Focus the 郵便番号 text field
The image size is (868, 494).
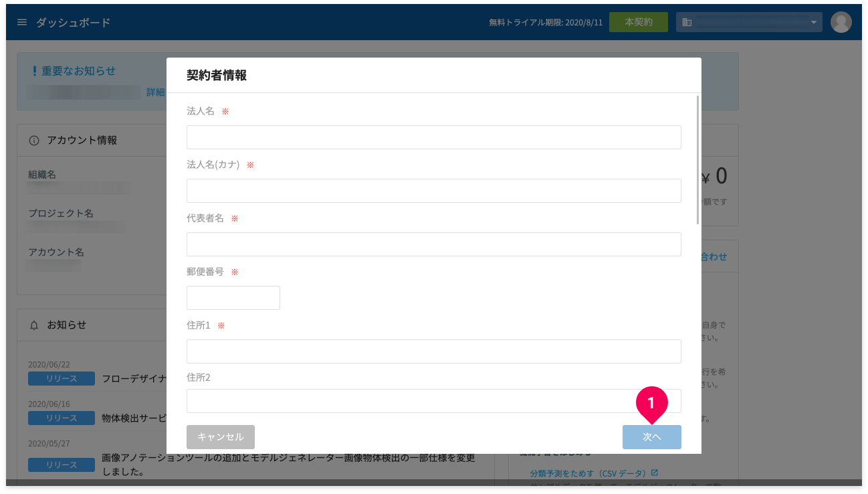point(233,298)
